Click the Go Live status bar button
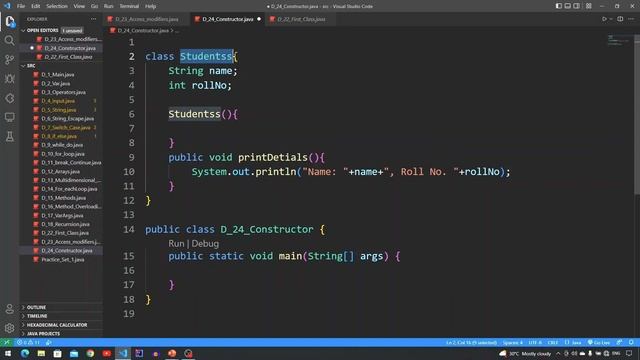 [599, 342]
